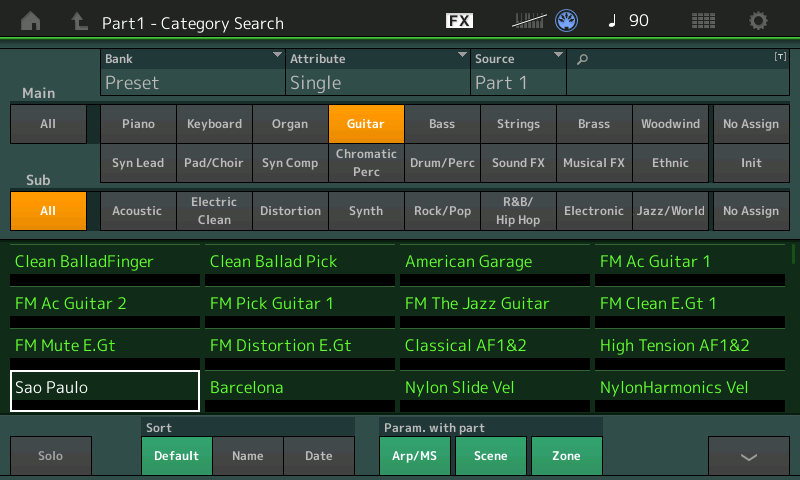This screenshot has width=800, height=480.
Task: Open the Attribute dropdown showing Single
Action: [378, 72]
